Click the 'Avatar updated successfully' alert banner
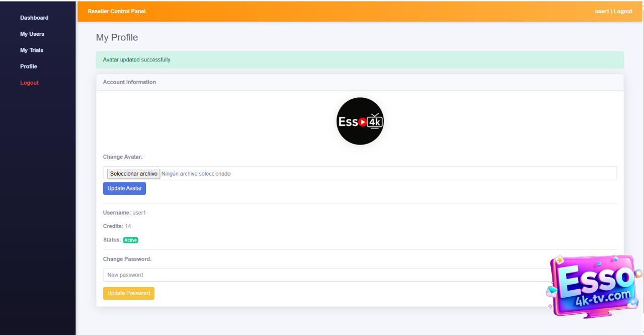644x335 pixels. (x=360, y=60)
